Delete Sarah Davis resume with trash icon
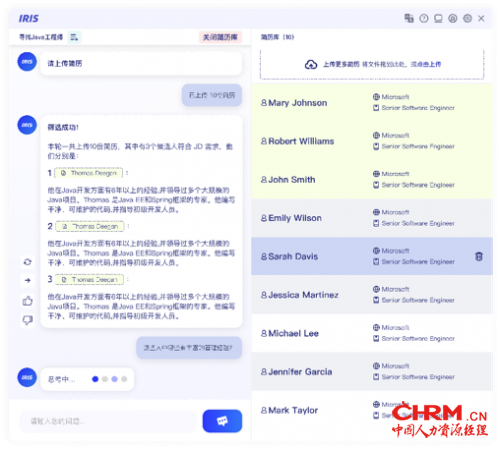The height and width of the screenshot is (449, 500). [x=479, y=256]
